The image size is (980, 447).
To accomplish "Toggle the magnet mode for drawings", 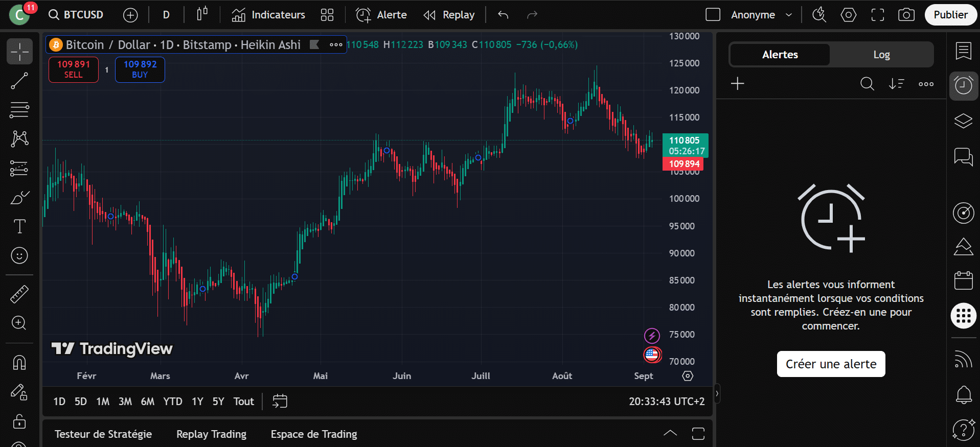I will click(19, 362).
